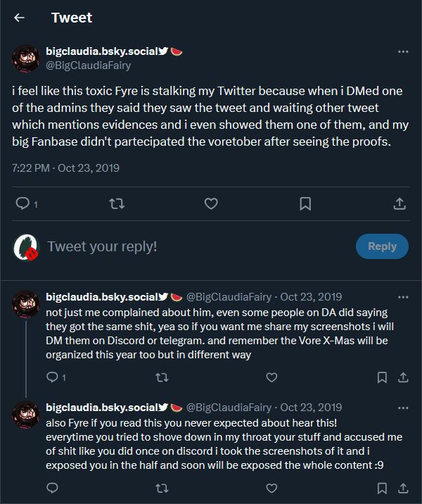Click the back arrow beside Tweet header
422x504 pixels.
click(20, 18)
